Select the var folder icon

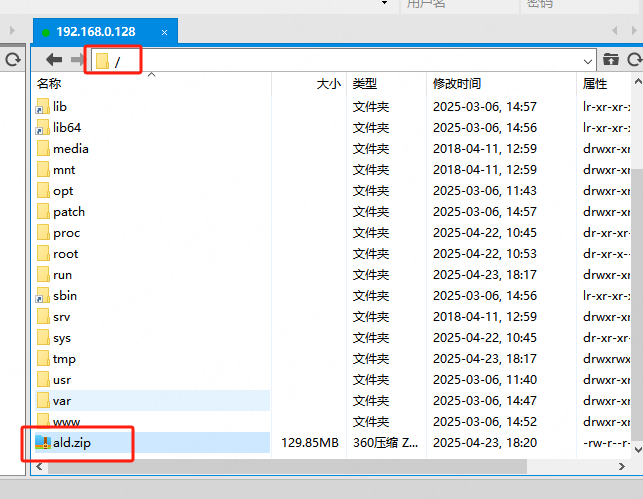[43, 401]
